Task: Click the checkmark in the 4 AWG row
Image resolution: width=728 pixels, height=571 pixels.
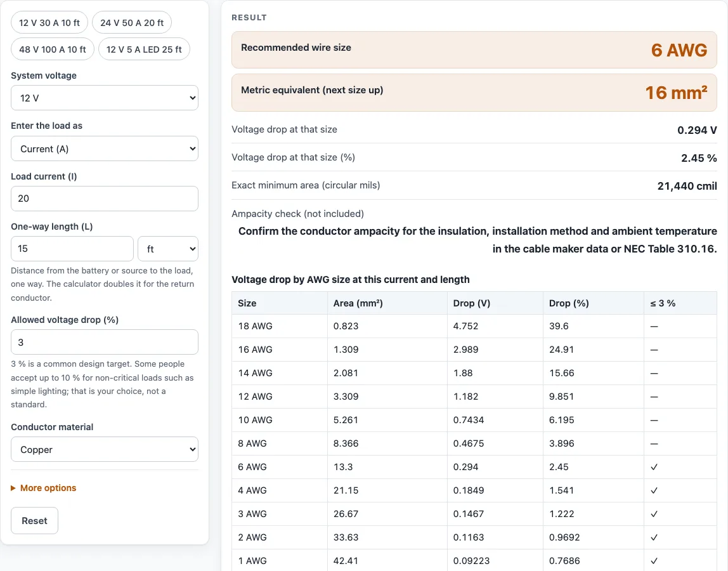Action: [654, 490]
